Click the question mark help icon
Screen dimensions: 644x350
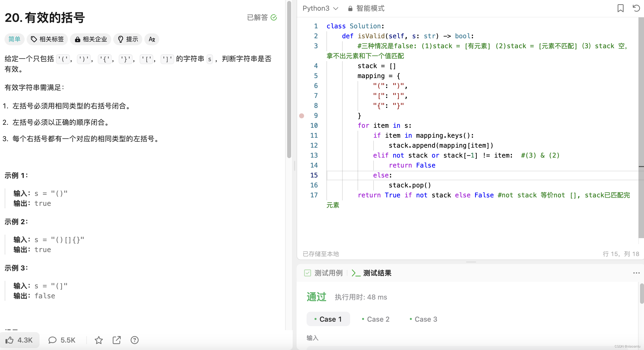[135, 340]
